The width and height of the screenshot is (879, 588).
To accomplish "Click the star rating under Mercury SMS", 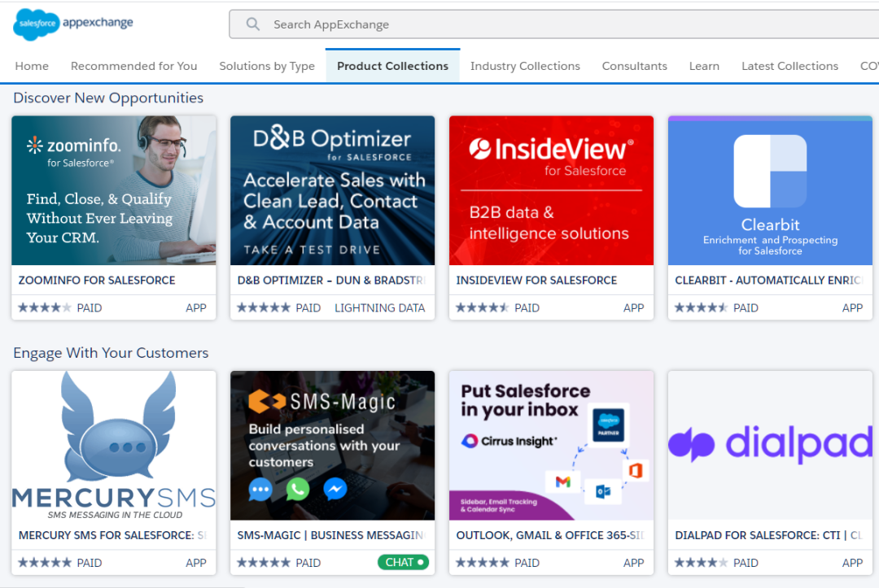I will pyautogui.click(x=45, y=562).
